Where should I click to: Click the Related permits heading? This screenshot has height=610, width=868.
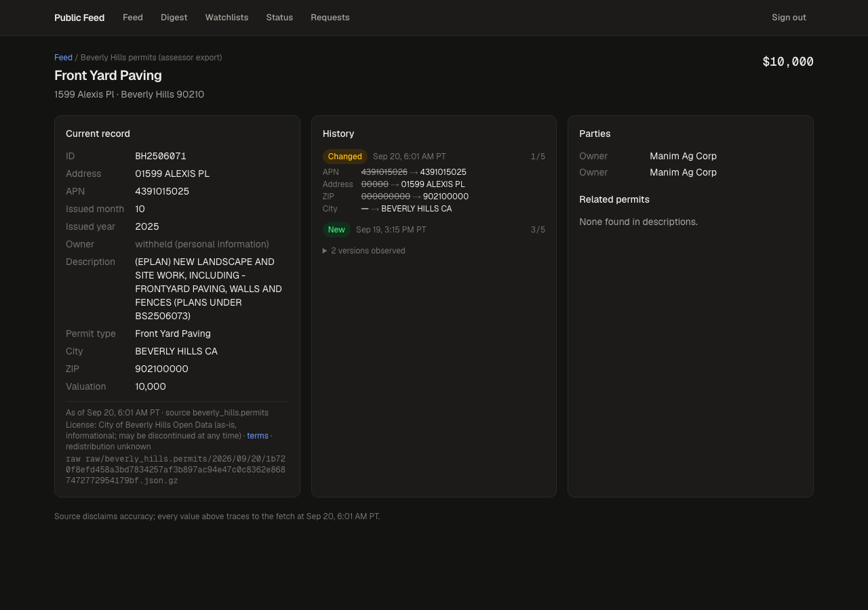click(614, 199)
